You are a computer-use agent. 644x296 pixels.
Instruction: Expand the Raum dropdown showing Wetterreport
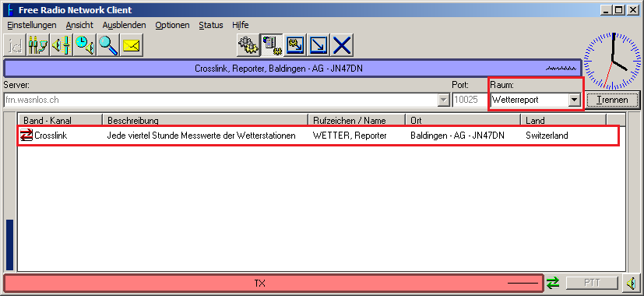click(x=574, y=100)
